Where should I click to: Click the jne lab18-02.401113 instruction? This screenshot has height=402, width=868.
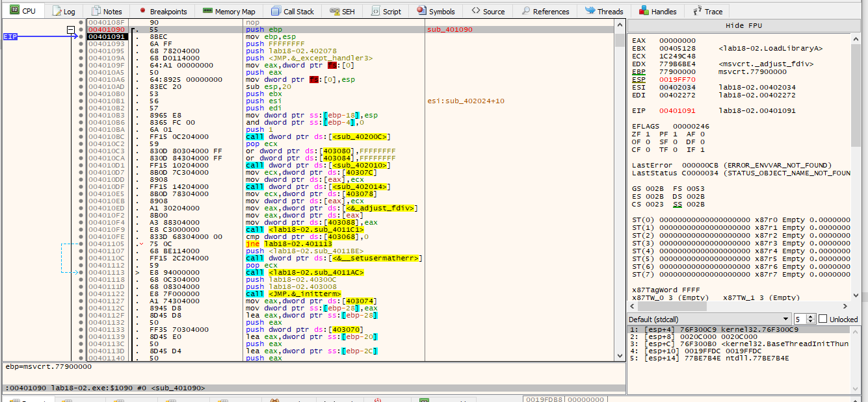(x=289, y=244)
